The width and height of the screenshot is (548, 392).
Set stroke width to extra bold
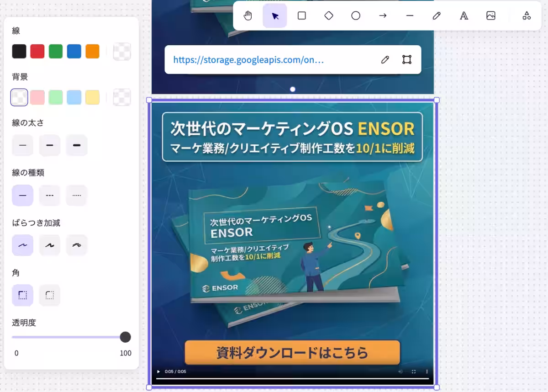point(77,145)
